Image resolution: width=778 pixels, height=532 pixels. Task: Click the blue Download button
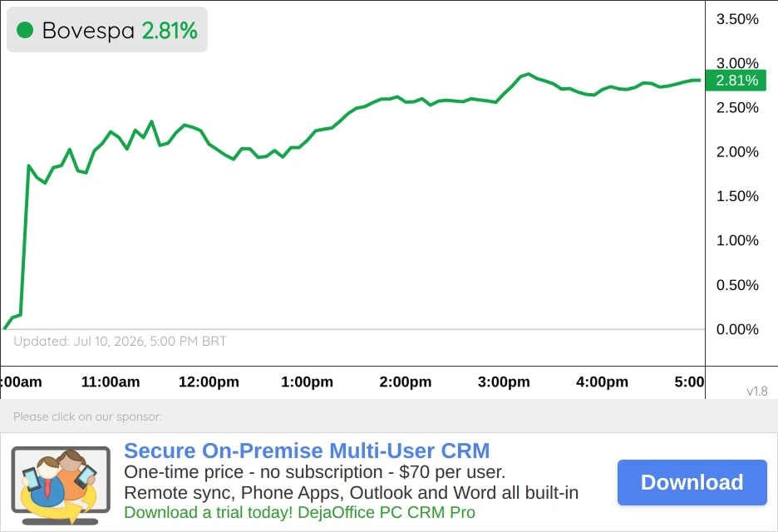tap(692, 482)
